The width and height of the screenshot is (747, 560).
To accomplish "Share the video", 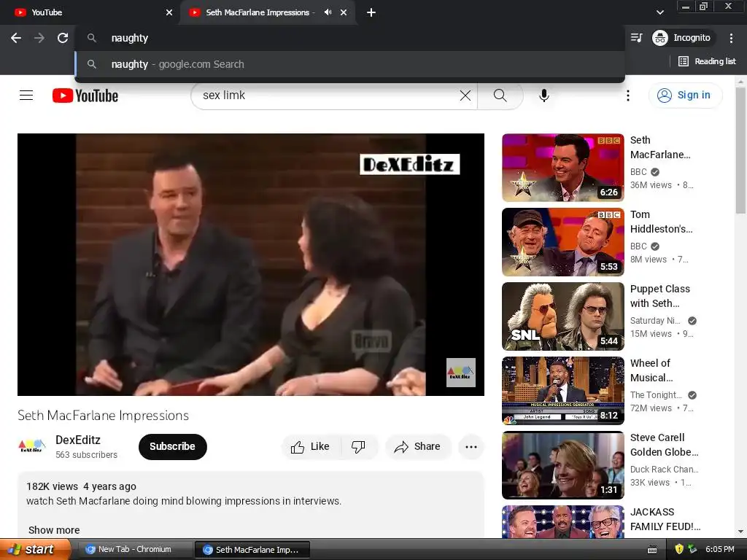I will [418, 447].
